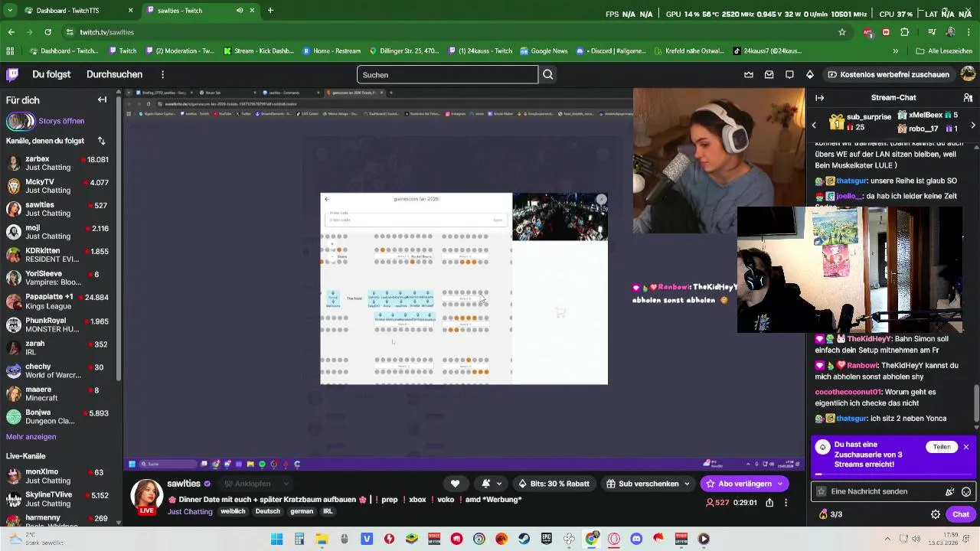980x551 pixels.
Task: Expand Chrome tab search dropdown
Action: (11, 11)
